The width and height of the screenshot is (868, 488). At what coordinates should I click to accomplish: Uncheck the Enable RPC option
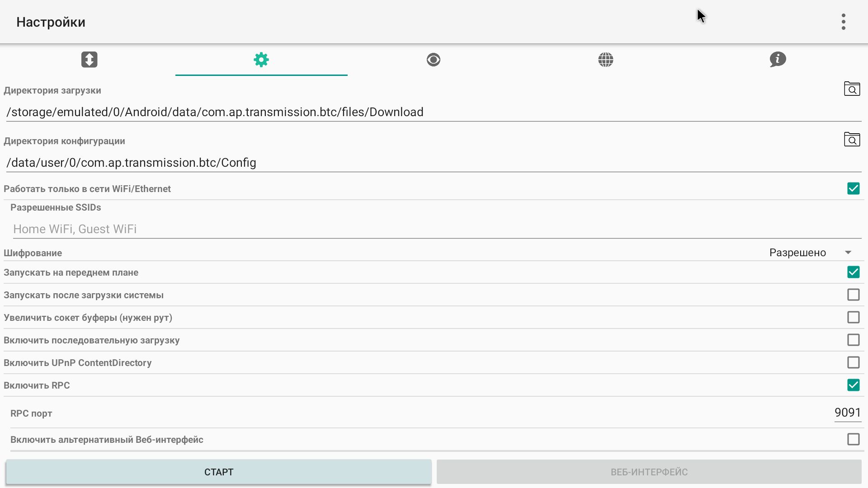[x=853, y=385]
